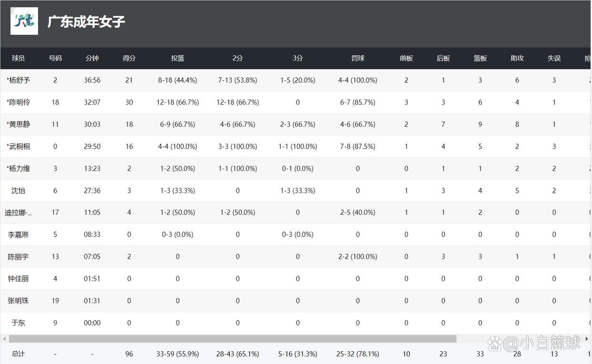The width and height of the screenshot is (592, 364).
Task: Click the 失误 column header
Action: (x=554, y=58)
